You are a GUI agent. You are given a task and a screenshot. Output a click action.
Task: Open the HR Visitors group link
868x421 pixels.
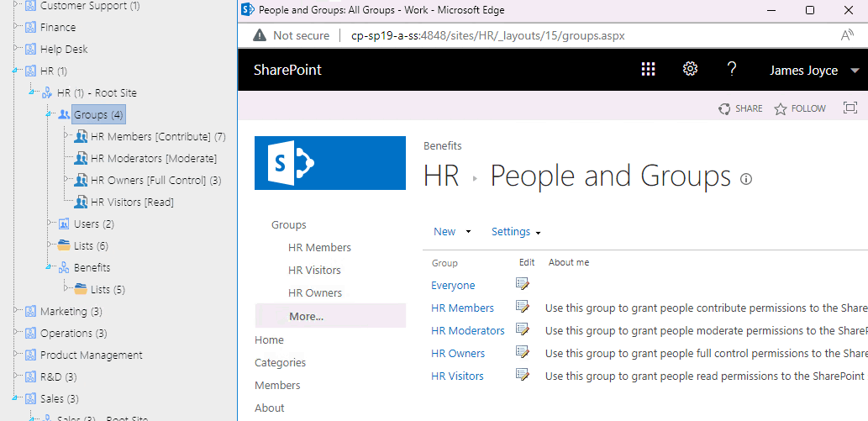tap(456, 376)
